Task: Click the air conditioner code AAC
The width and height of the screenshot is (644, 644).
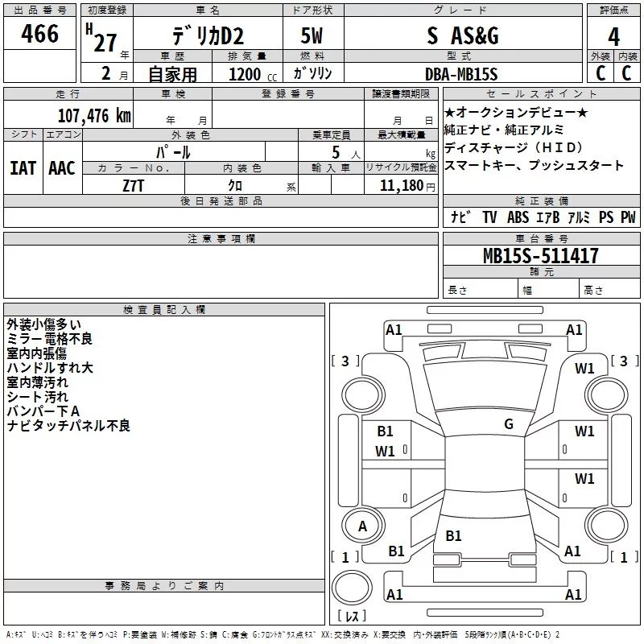Action: point(62,168)
